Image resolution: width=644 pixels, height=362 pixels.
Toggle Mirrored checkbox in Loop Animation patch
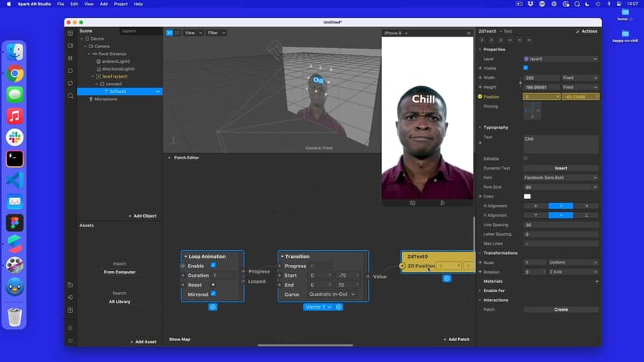click(213, 294)
